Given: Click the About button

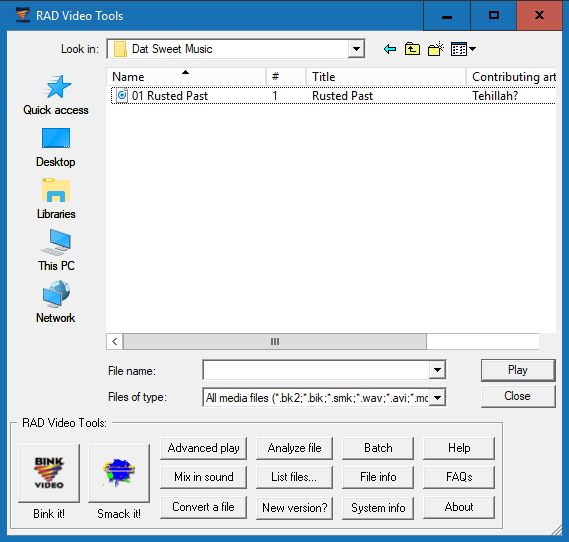Looking at the screenshot, I should pos(459,507).
